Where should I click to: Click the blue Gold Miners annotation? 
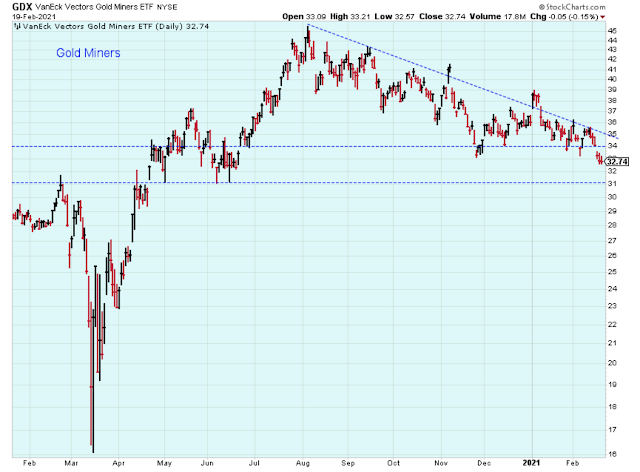[88, 53]
